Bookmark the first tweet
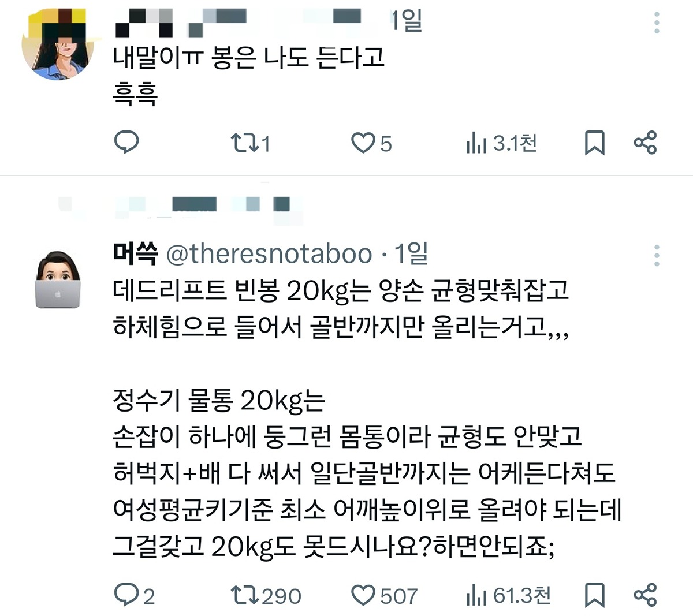The width and height of the screenshot is (693, 616). pos(595,143)
